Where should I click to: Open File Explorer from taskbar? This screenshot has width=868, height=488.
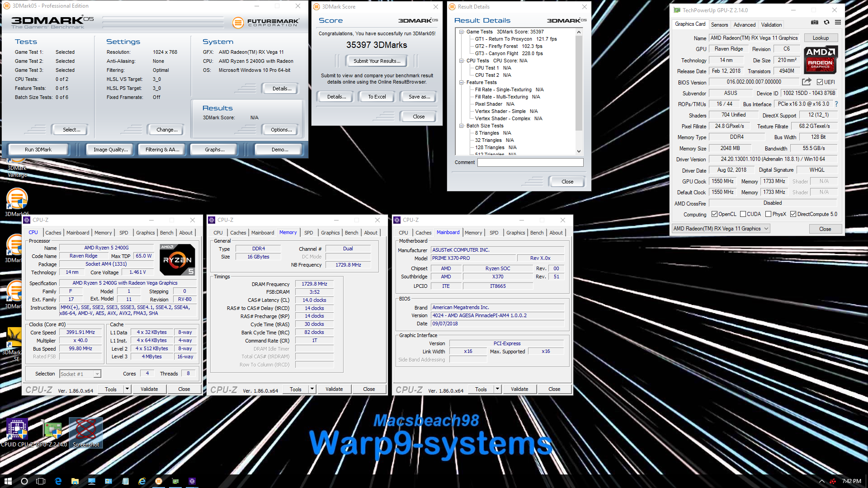(x=75, y=481)
